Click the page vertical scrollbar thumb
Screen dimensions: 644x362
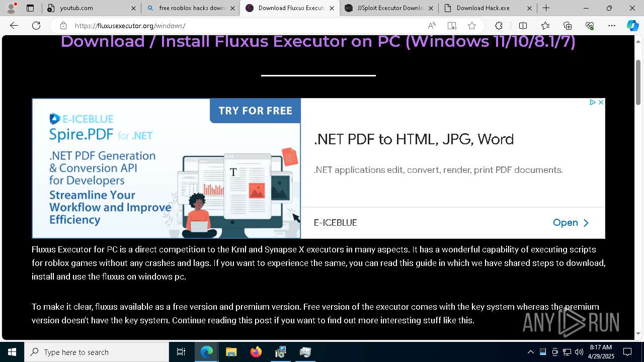click(x=638, y=81)
